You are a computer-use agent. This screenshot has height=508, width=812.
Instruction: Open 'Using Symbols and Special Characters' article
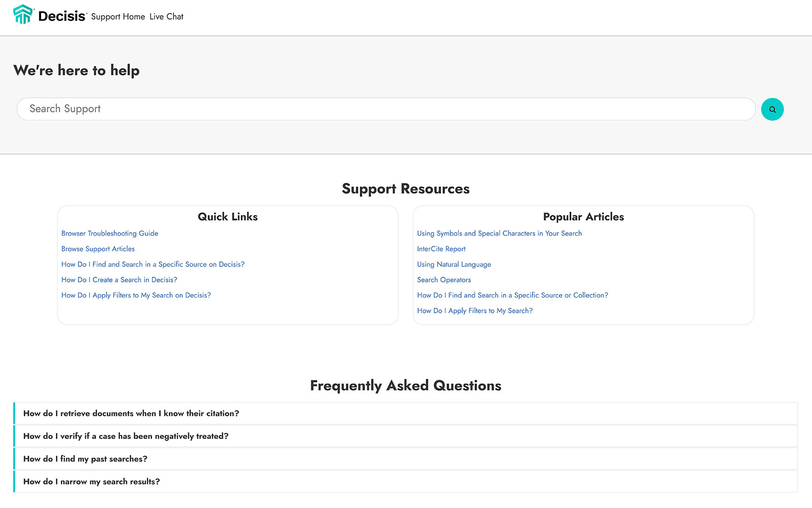click(499, 234)
